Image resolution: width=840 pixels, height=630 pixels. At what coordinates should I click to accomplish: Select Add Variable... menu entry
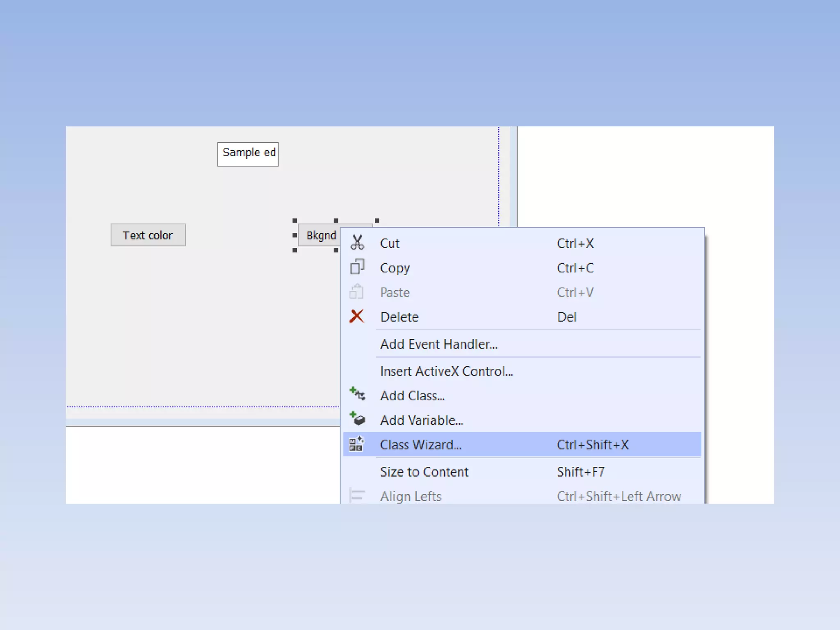tap(421, 420)
